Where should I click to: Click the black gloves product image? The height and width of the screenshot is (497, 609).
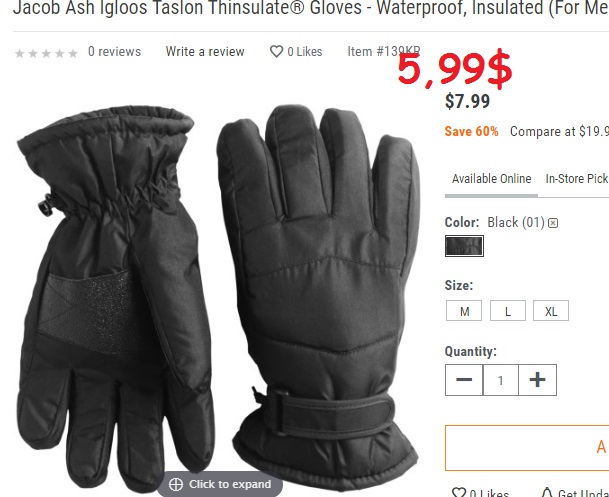[x=218, y=297]
